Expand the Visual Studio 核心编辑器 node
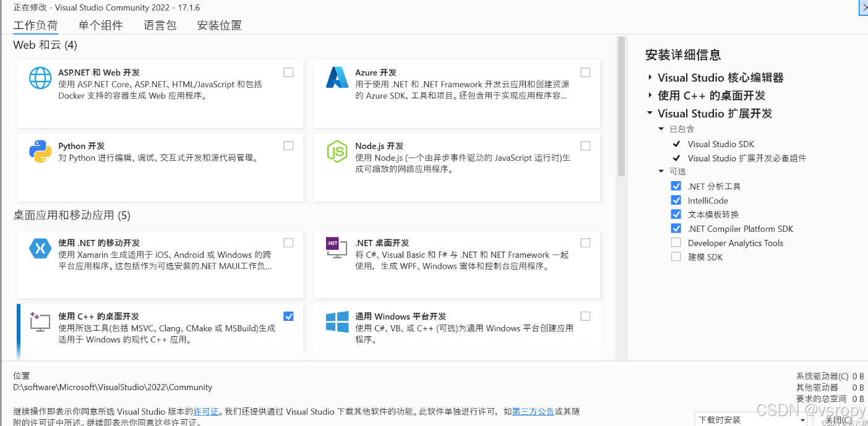Screen dimensions: 868x426 [x=650, y=77]
